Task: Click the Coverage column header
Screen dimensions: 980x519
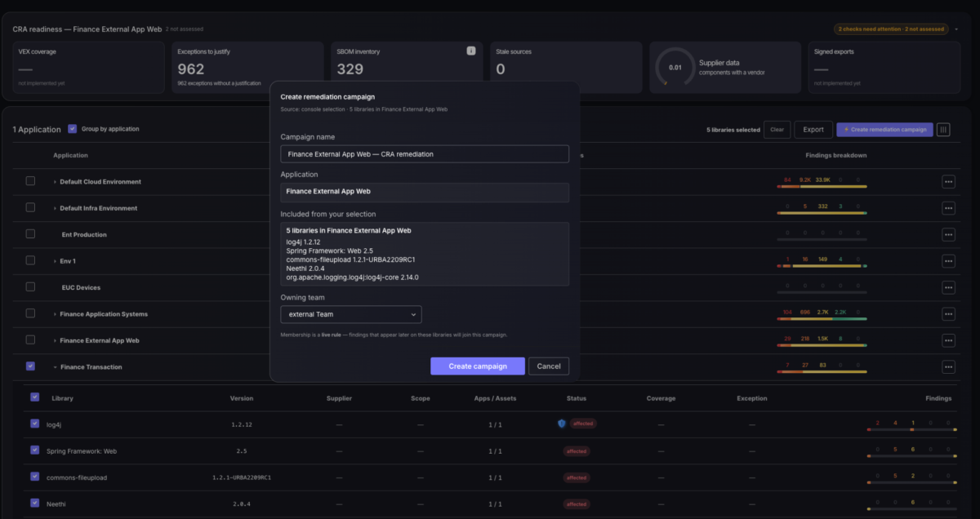Action: [x=661, y=398]
